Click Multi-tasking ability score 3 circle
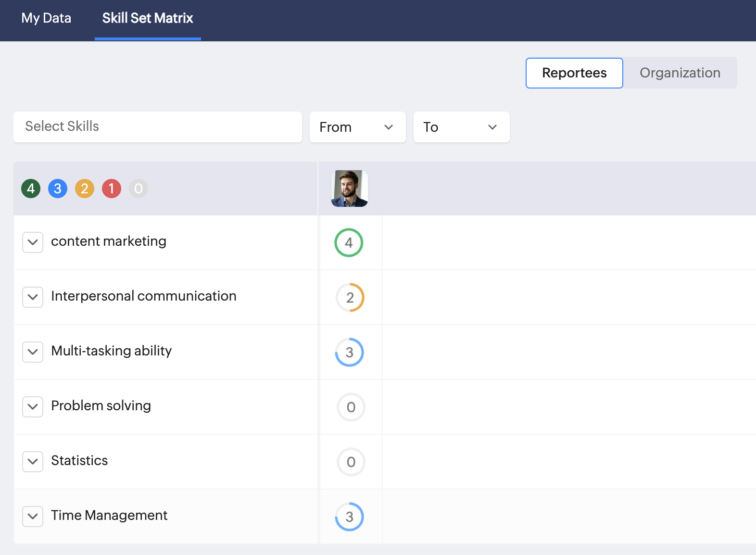 click(350, 352)
